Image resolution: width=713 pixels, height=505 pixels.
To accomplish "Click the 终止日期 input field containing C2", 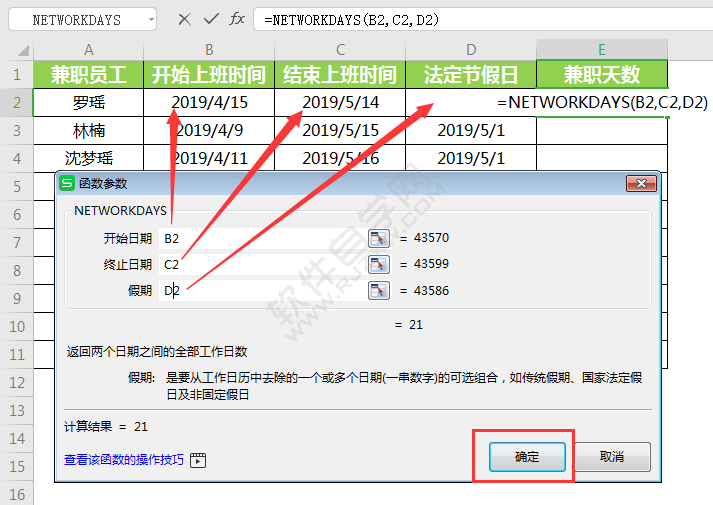I will (263, 265).
